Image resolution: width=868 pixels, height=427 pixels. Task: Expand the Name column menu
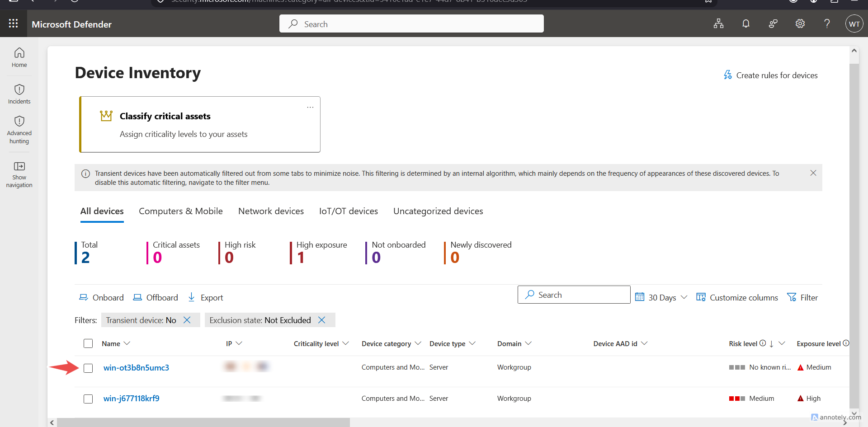click(x=127, y=343)
